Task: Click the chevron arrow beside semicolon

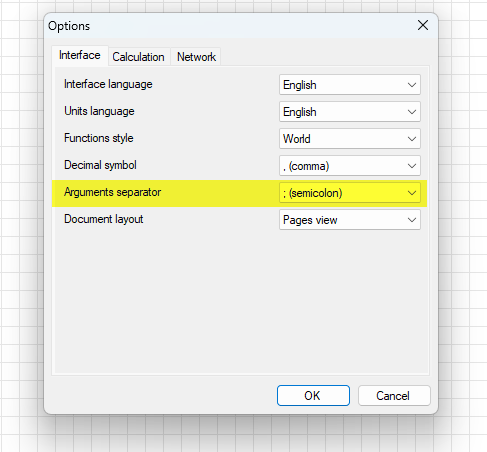Action: [412, 193]
